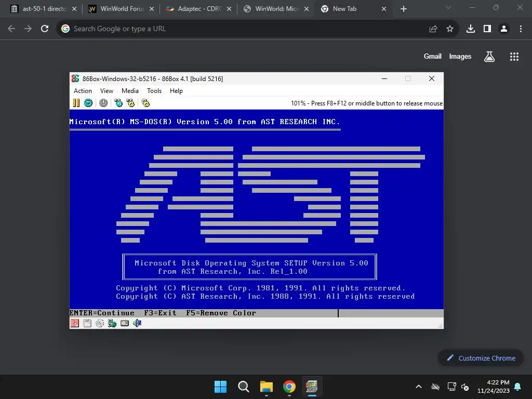Click the hard reset toolbar icon

(x=88, y=103)
